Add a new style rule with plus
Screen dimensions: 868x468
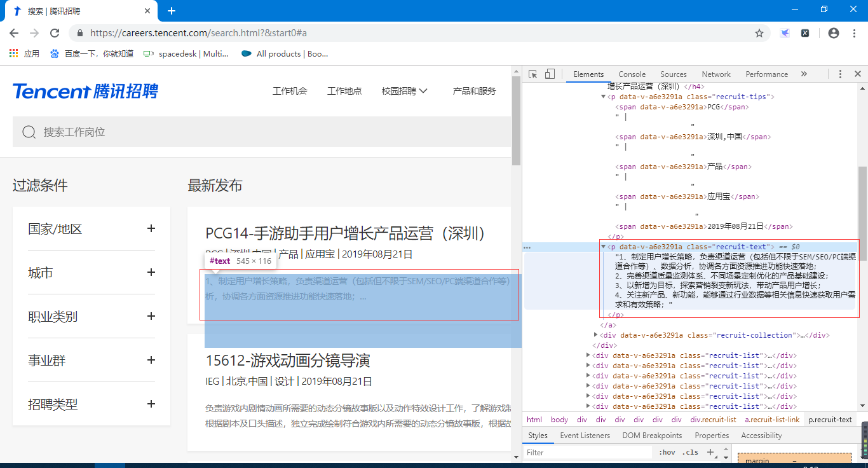coord(710,453)
